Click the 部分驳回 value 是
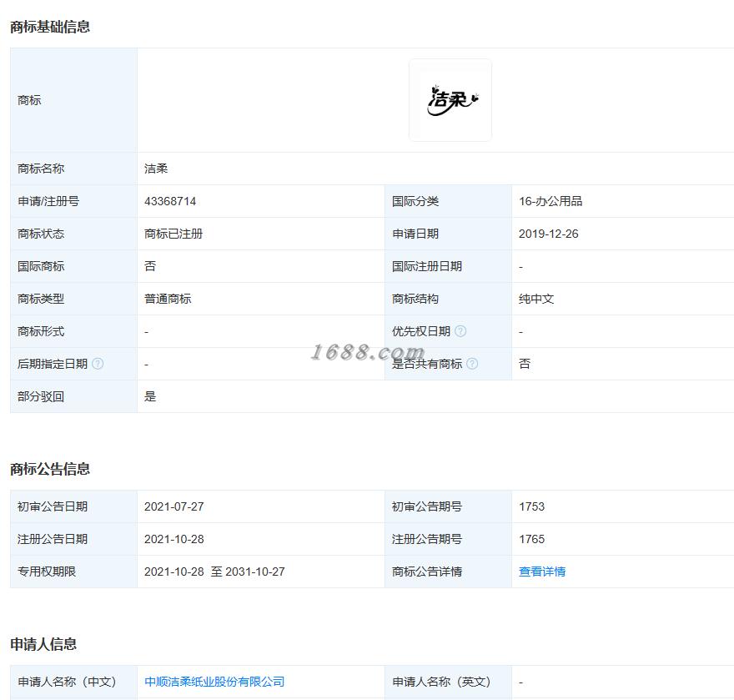This screenshot has height=700, width=734. click(150, 396)
